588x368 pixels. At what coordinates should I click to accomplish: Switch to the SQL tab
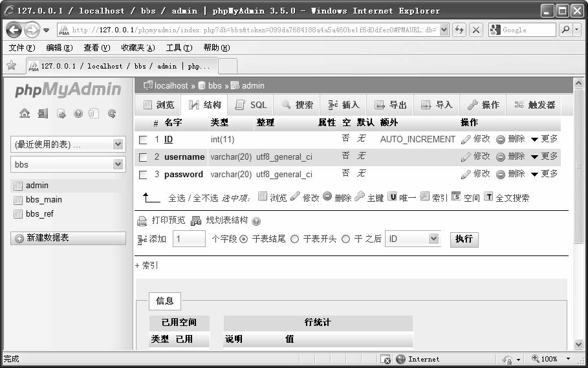pos(250,105)
